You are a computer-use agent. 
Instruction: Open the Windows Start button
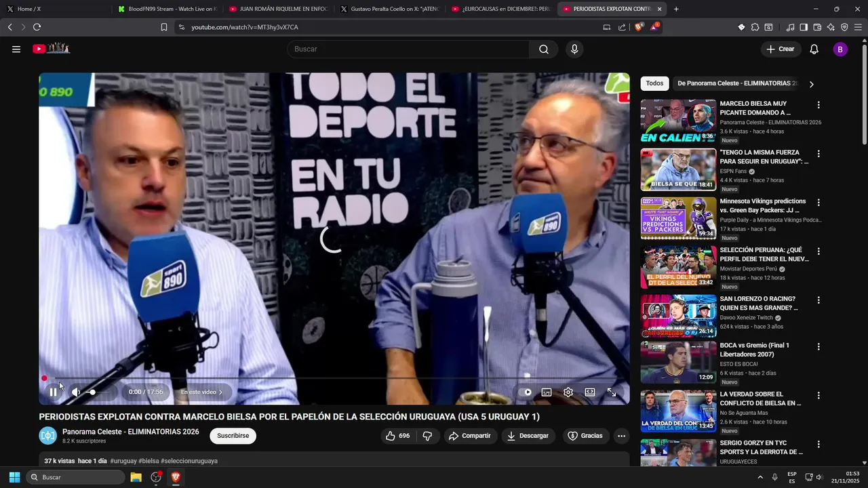14,477
